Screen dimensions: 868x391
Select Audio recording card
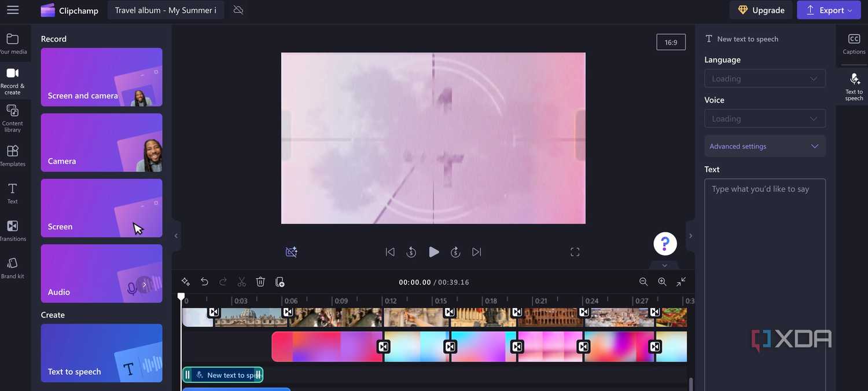pos(101,273)
